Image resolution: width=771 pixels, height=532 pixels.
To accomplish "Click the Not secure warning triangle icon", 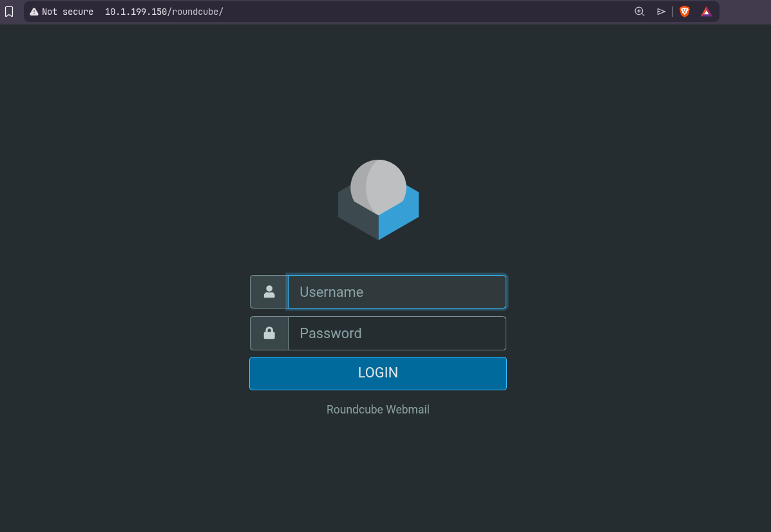I will pos(34,12).
